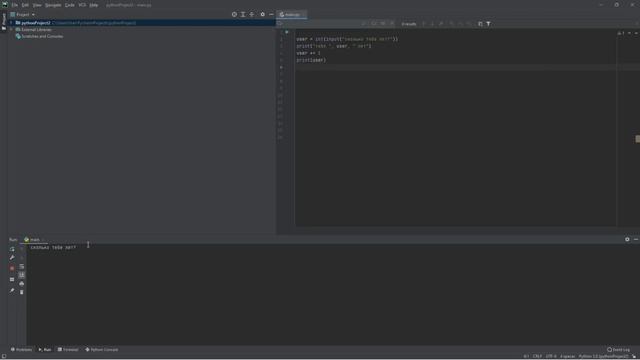
Task: Click the green run gutter marker
Action: click(287, 32)
